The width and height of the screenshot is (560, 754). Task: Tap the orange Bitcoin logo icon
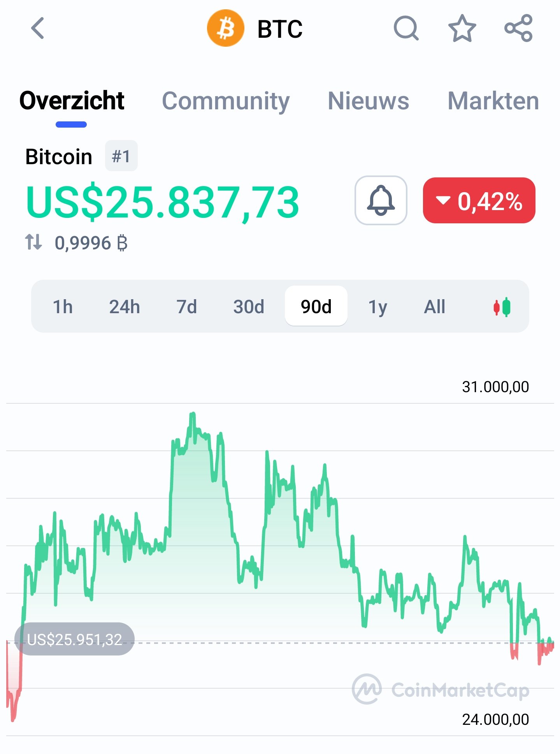point(226,28)
